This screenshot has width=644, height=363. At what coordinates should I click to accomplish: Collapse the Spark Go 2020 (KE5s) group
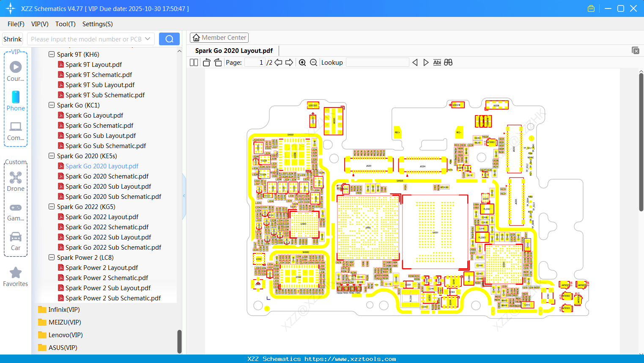pyautogui.click(x=51, y=156)
